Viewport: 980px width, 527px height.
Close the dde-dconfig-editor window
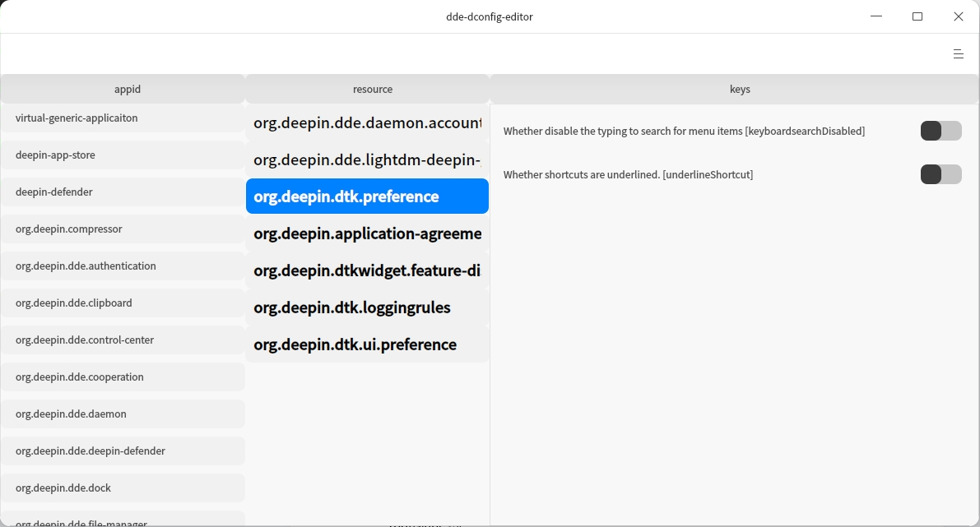point(958,16)
